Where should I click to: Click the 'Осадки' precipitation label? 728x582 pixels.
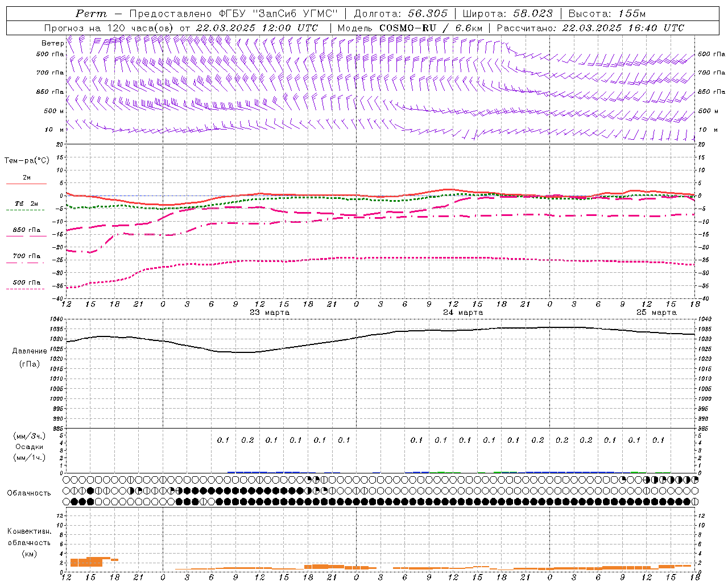[x=30, y=447]
